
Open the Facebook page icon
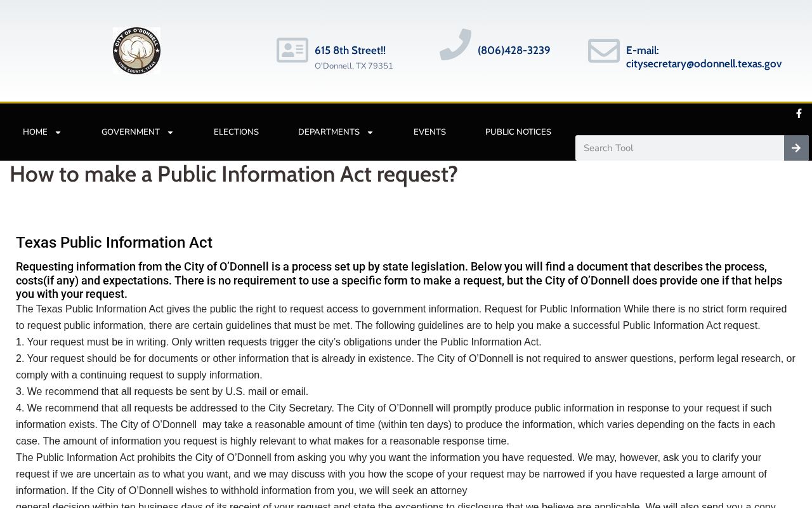point(799,114)
